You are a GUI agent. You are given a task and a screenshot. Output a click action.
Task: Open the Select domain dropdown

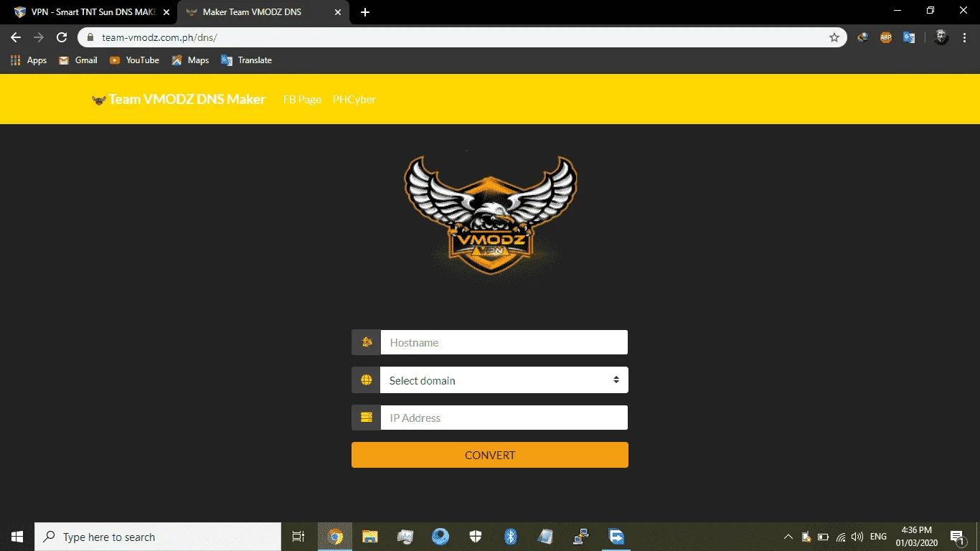coord(504,380)
